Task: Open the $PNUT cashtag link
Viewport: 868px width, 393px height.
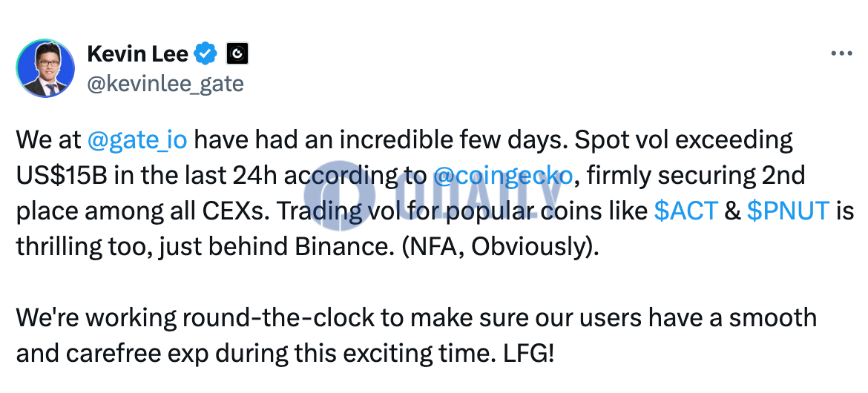Action: pyautogui.click(x=788, y=211)
